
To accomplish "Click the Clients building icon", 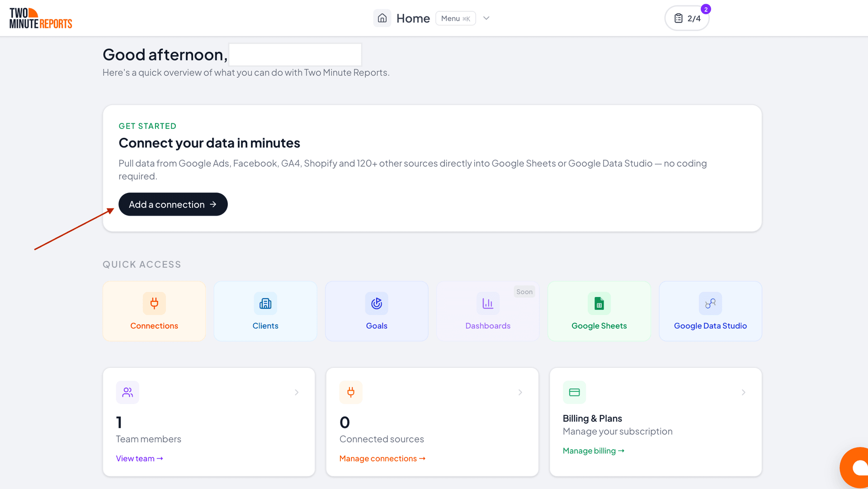I will tap(265, 303).
